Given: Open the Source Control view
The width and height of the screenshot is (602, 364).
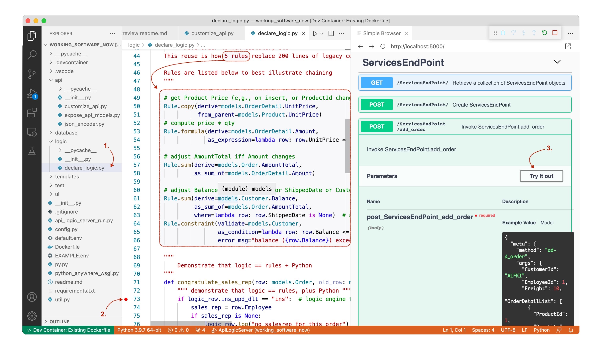Looking at the screenshot, I should pos(32,74).
